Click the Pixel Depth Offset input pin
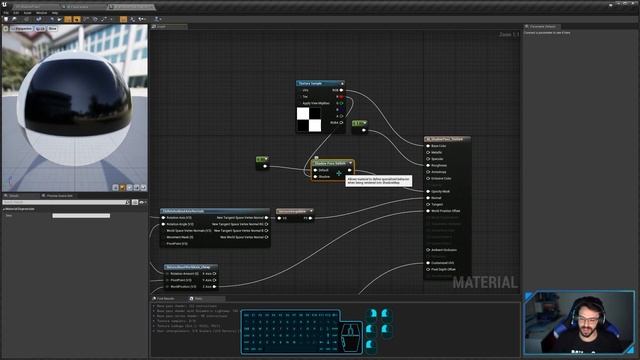Viewport: 640px width, 360px height. pos(428,269)
